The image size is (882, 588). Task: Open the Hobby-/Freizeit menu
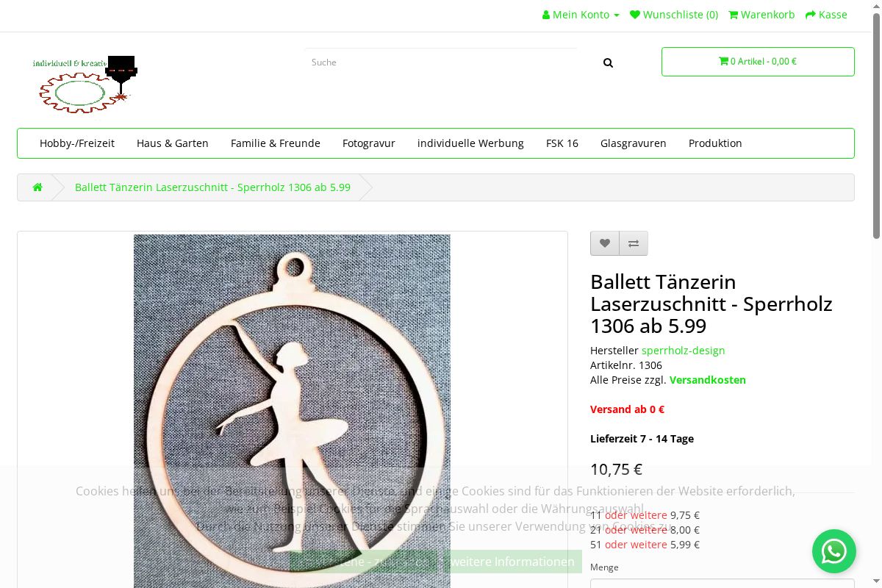click(77, 143)
